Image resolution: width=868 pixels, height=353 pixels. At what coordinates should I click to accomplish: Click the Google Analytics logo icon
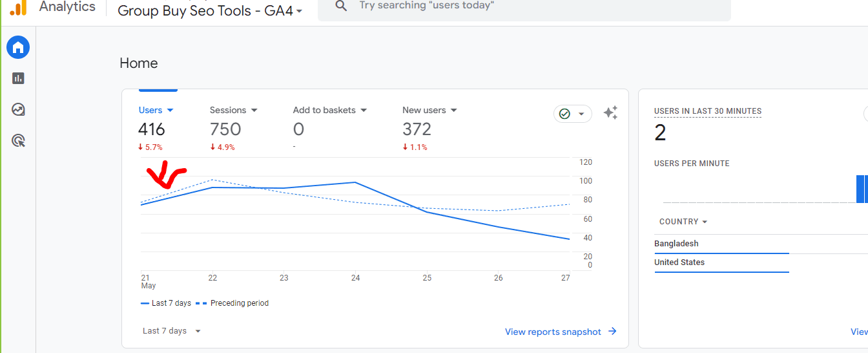coord(18,7)
